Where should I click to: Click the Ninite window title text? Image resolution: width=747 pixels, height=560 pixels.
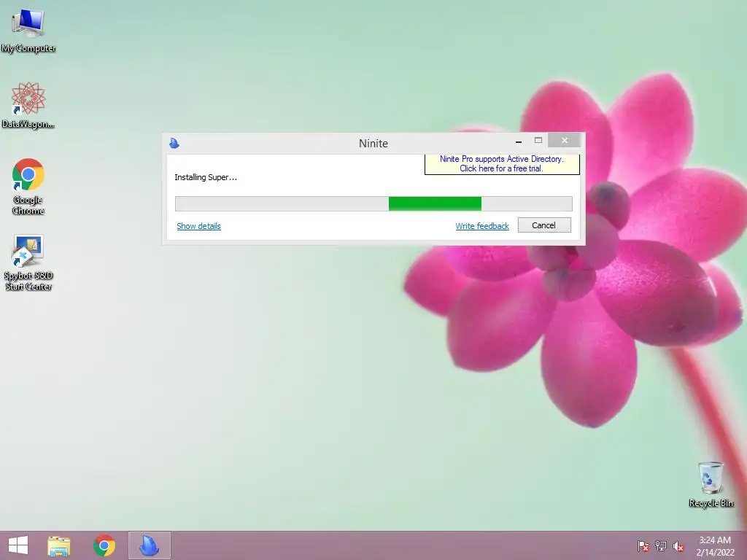373,144
